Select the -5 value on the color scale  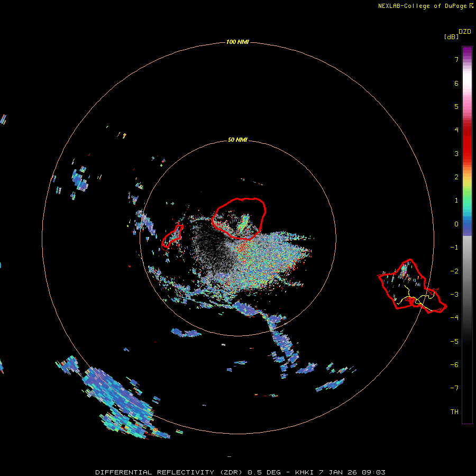pos(454,342)
